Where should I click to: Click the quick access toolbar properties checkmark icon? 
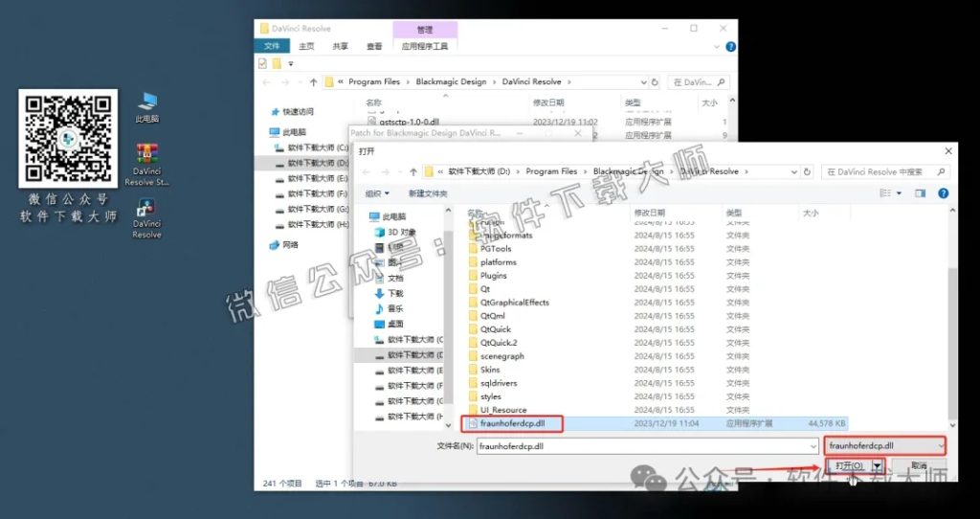pyautogui.click(x=262, y=63)
